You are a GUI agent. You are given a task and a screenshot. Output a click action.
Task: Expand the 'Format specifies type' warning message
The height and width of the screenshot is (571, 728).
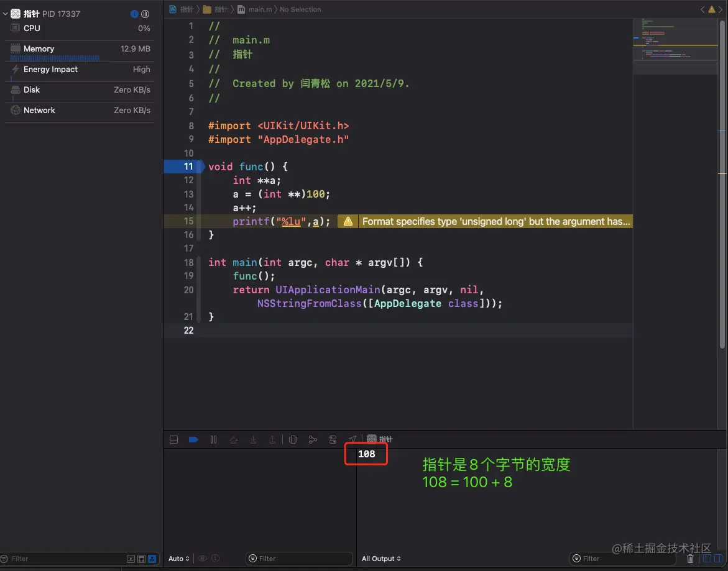click(496, 222)
